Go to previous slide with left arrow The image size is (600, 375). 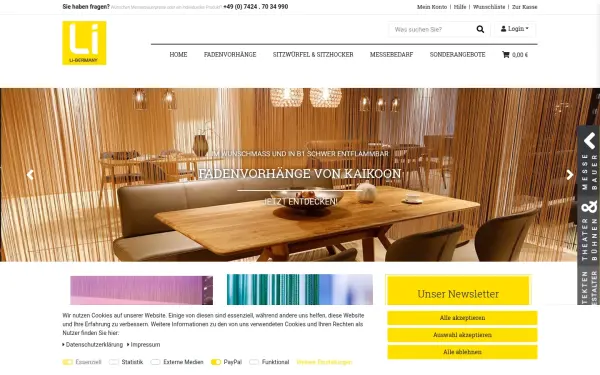point(30,175)
